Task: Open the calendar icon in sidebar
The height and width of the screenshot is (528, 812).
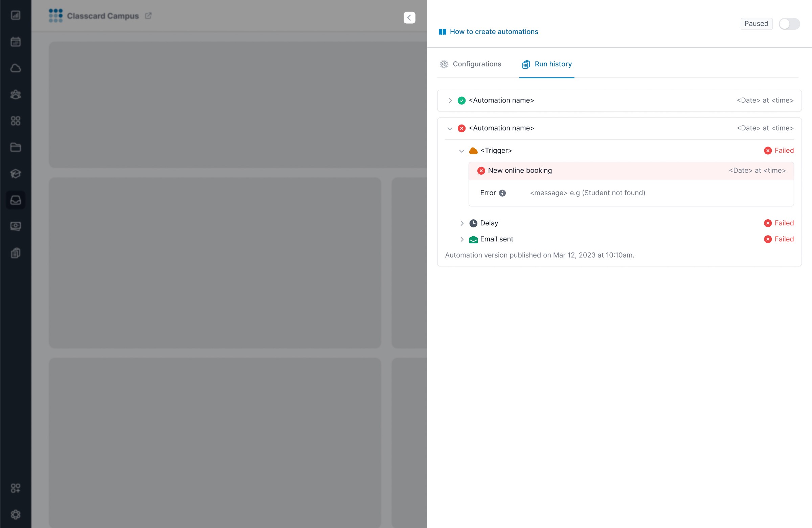Action: pyautogui.click(x=16, y=42)
